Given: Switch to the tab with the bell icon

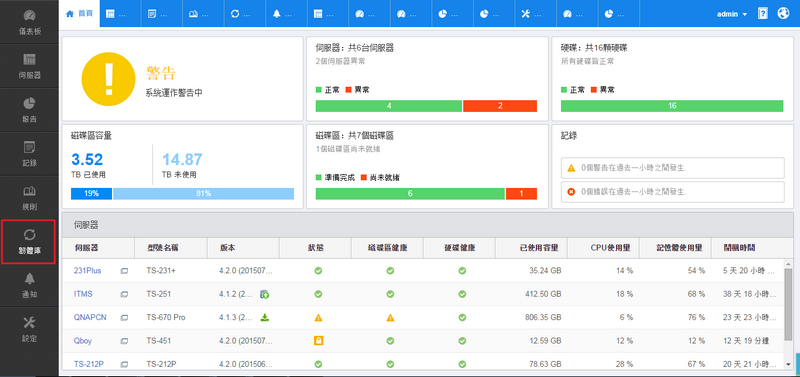Looking at the screenshot, I should [x=286, y=14].
